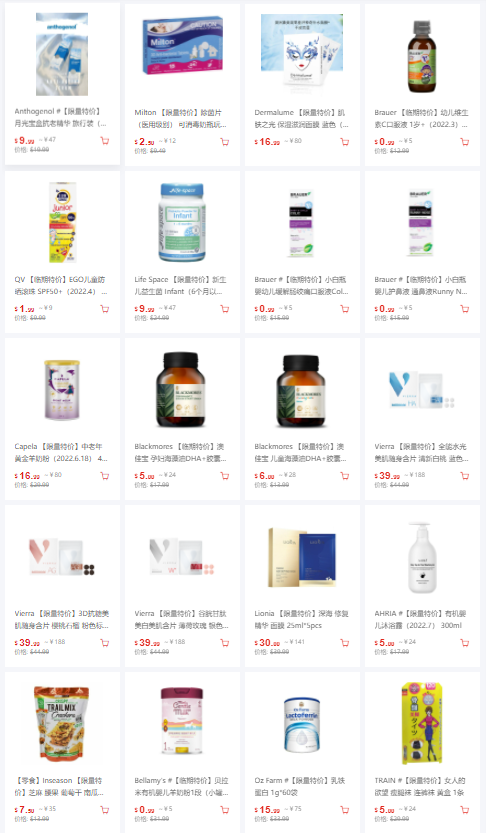Add Anthogenol product to cart
Image resolution: width=486 pixels, height=833 pixels.
click(105, 141)
